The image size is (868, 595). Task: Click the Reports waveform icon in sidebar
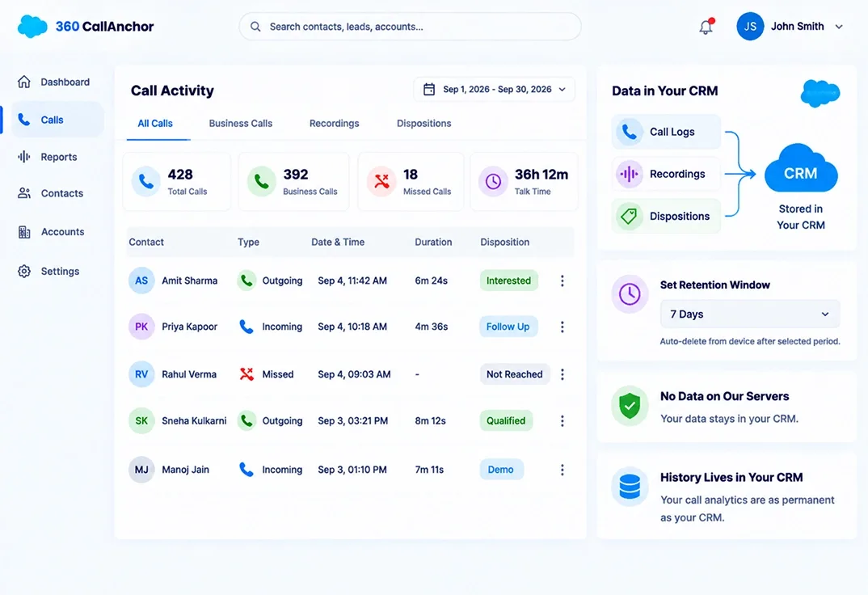pyautogui.click(x=23, y=157)
